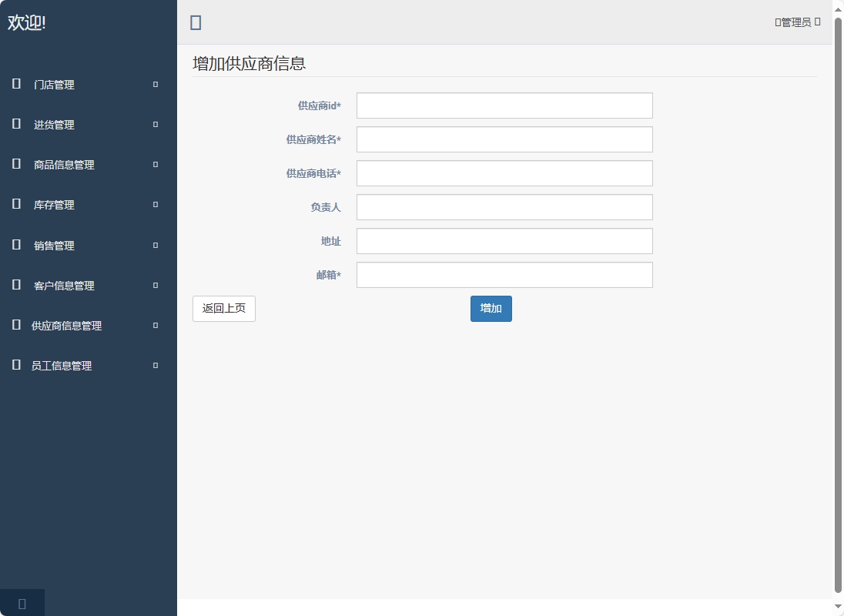Expand the 库存管理 submenu arrow
This screenshot has width=844, height=616.
click(x=156, y=205)
